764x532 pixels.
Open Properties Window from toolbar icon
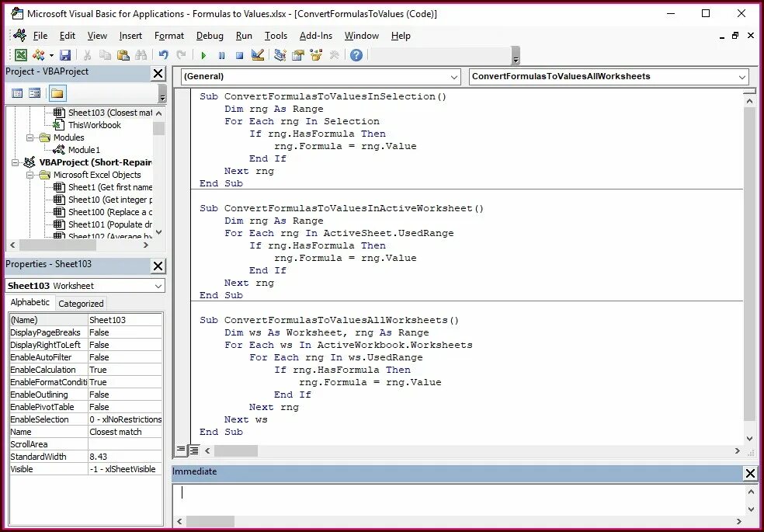(297, 55)
